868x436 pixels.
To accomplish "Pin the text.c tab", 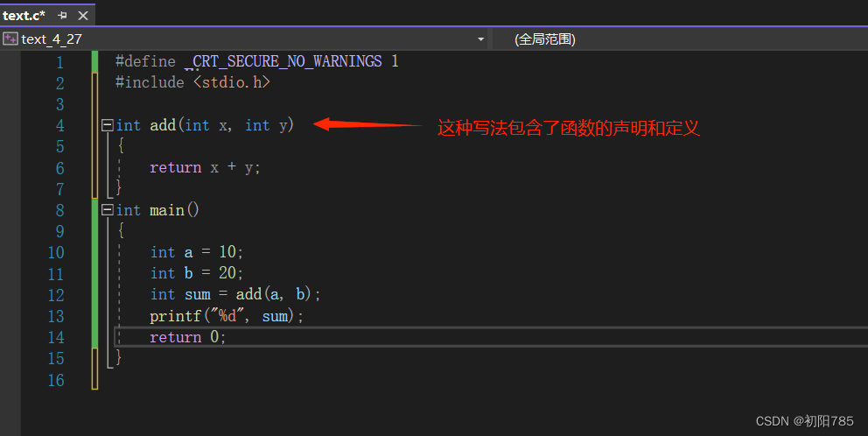I will pos(62,16).
